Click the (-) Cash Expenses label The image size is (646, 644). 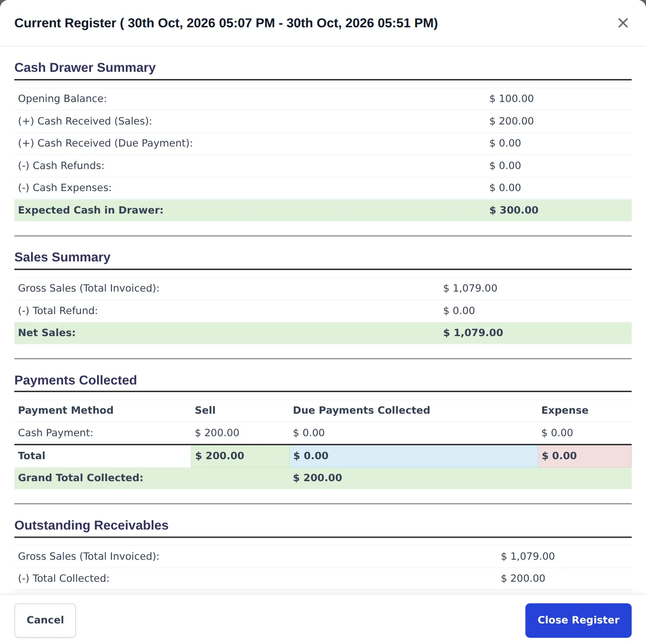[65, 188]
